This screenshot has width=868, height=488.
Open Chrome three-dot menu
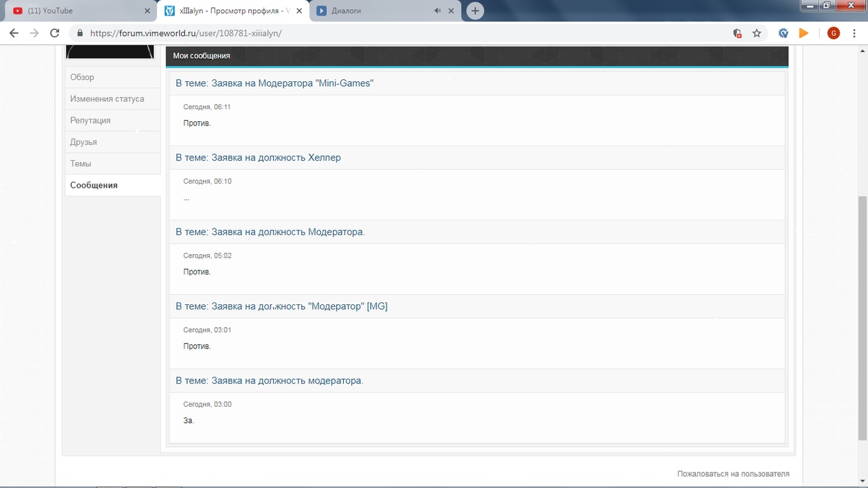click(x=854, y=33)
